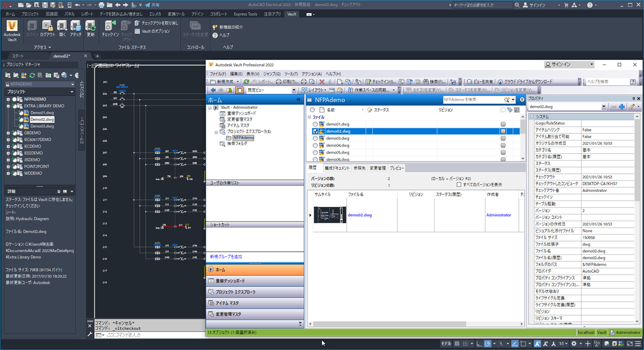Click アイテム マスタ navigation button
Viewport: 644px width, 350px height.
pyautogui.click(x=255, y=303)
